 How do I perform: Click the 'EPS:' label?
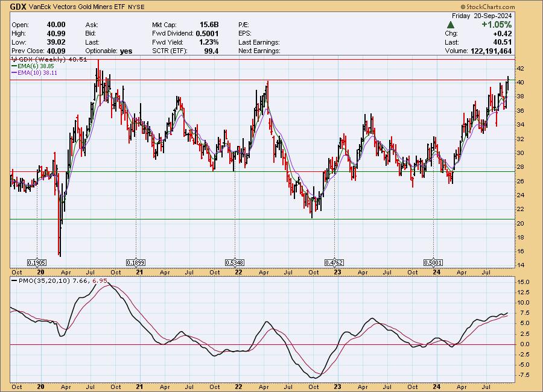[x=245, y=34]
